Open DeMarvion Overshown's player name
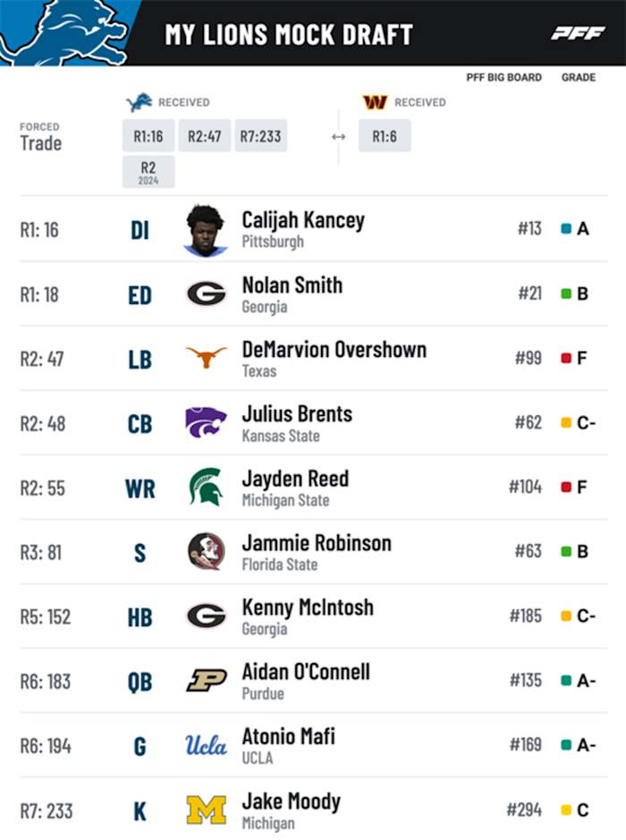Viewport: 626px width, 840px height. (334, 350)
